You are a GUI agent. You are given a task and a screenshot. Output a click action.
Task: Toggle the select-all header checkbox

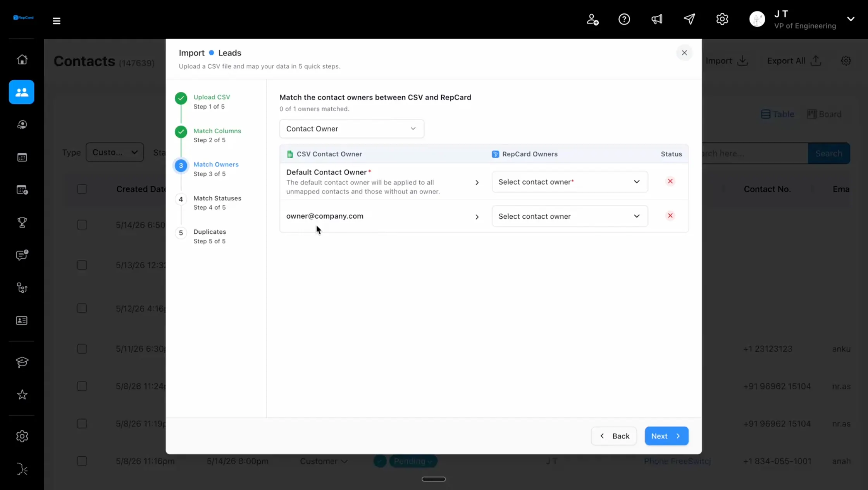(x=82, y=189)
